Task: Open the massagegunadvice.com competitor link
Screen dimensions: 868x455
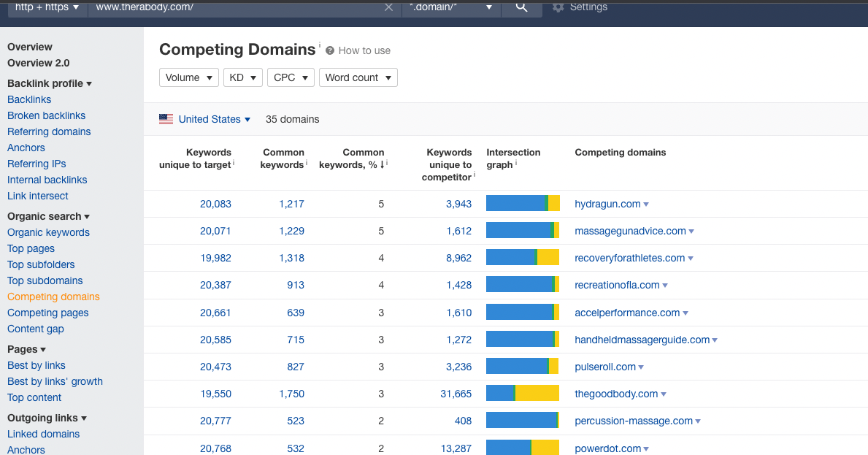Action: pyautogui.click(x=630, y=231)
